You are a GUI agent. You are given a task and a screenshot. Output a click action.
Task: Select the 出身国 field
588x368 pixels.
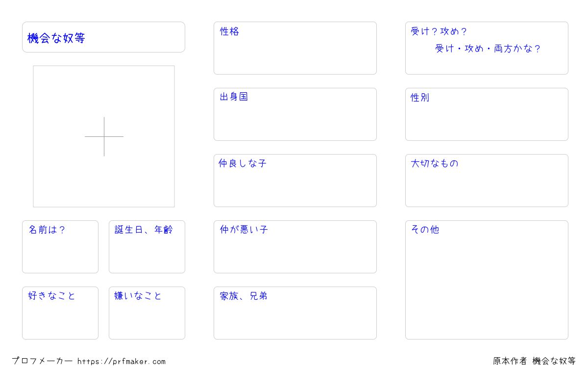[295, 114]
